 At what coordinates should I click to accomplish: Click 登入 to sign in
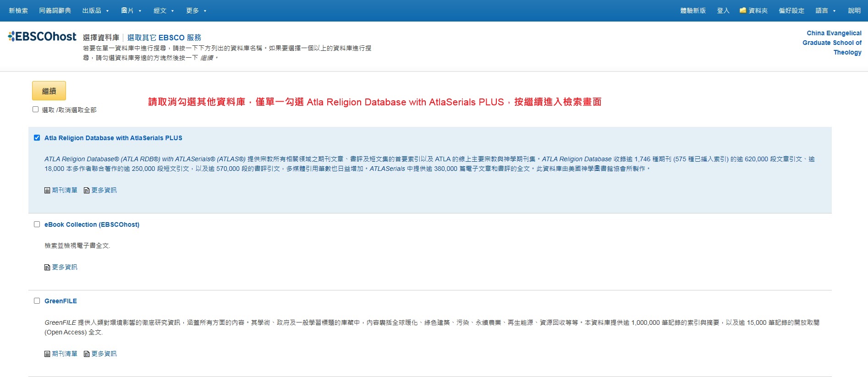click(723, 11)
